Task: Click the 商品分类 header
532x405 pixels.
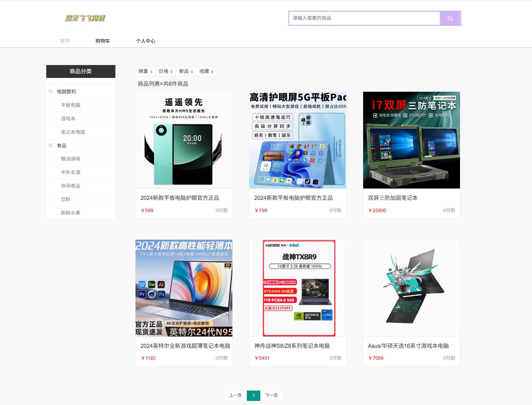Action: (x=81, y=71)
